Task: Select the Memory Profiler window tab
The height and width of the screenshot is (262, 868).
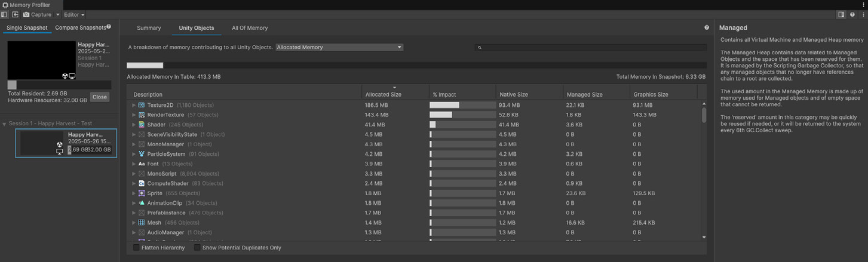Action: [27, 5]
